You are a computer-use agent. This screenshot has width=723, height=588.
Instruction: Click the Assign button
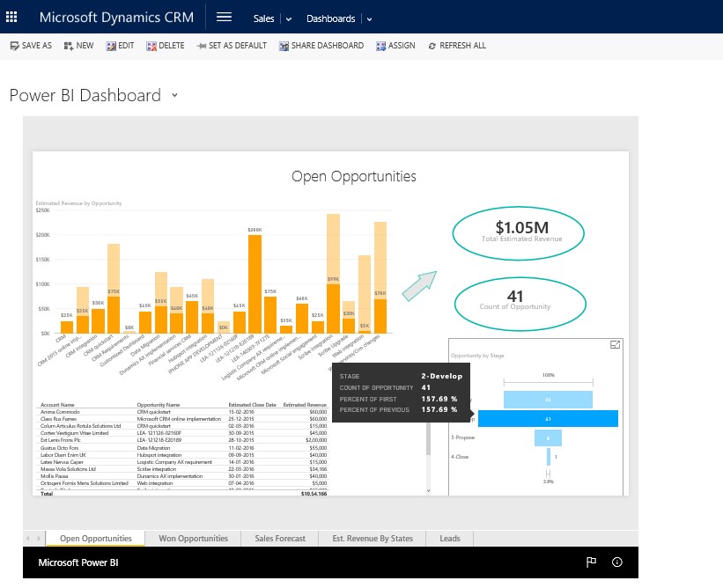[395, 46]
